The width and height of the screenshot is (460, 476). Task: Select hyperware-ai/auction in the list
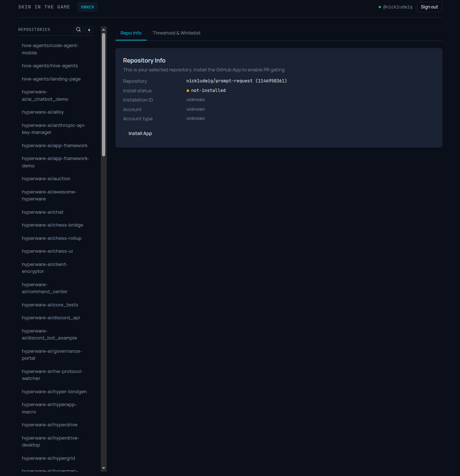pos(46,179)
